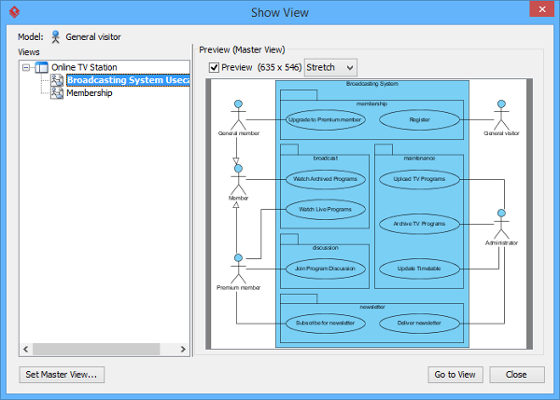Viewport: 560px width, 400px height.
Task: Click the Register use case oval
Action: (x=419, y=120)
